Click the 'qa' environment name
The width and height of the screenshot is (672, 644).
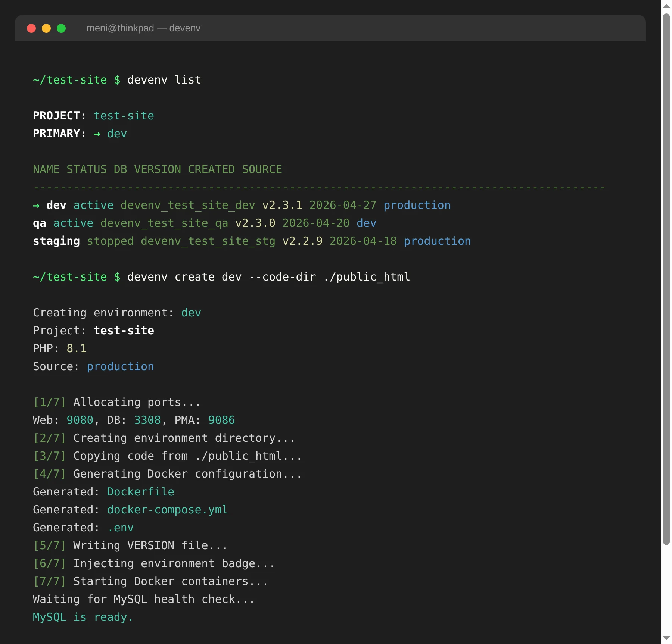pyautogui.click(x=40, y=223)
